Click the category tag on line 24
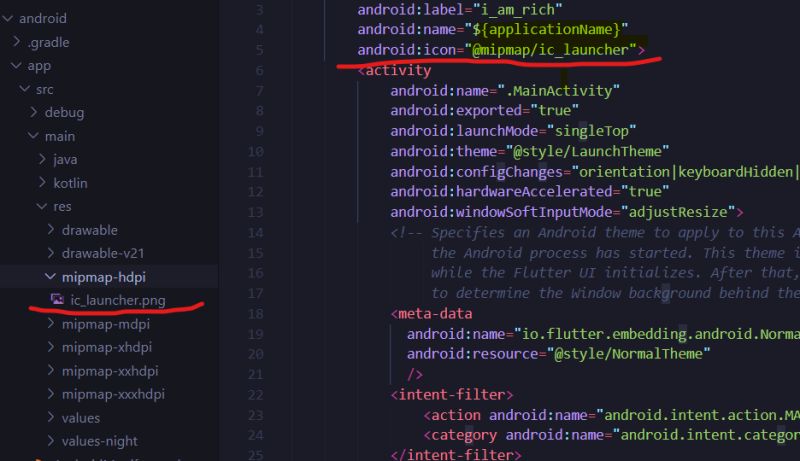The height and width of the screenshot is (461, 800). pyautogui.click(x=460, y=435)
